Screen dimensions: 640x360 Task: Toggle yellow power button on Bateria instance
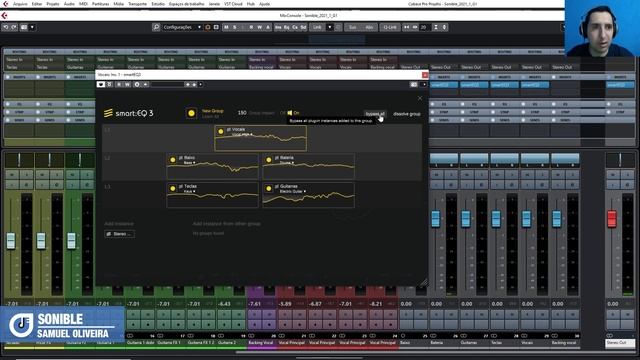269,160
